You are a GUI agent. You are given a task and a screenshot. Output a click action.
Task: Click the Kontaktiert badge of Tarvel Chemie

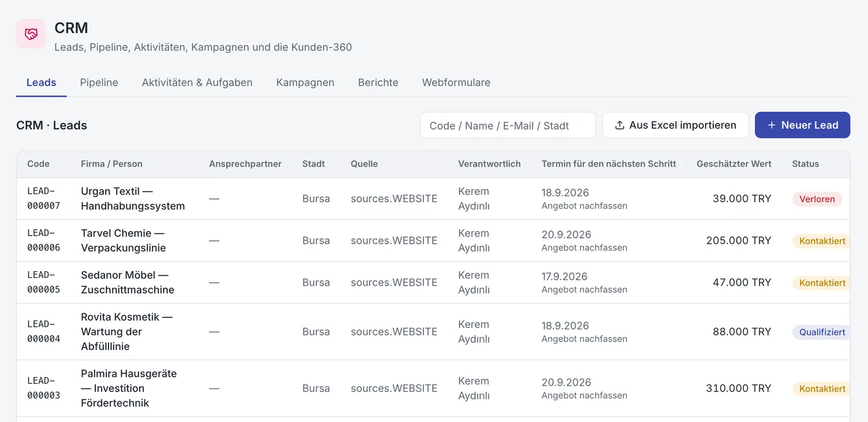[x=822, y=241]
